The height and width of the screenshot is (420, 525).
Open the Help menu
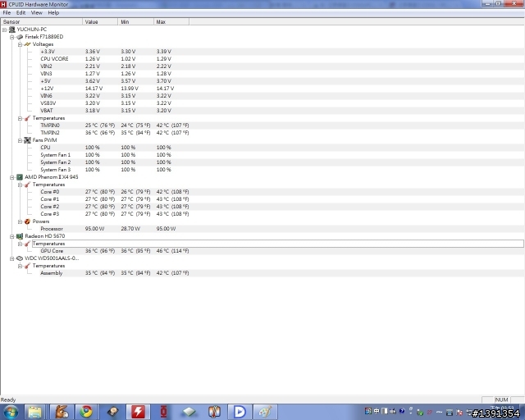pos(53,13)
